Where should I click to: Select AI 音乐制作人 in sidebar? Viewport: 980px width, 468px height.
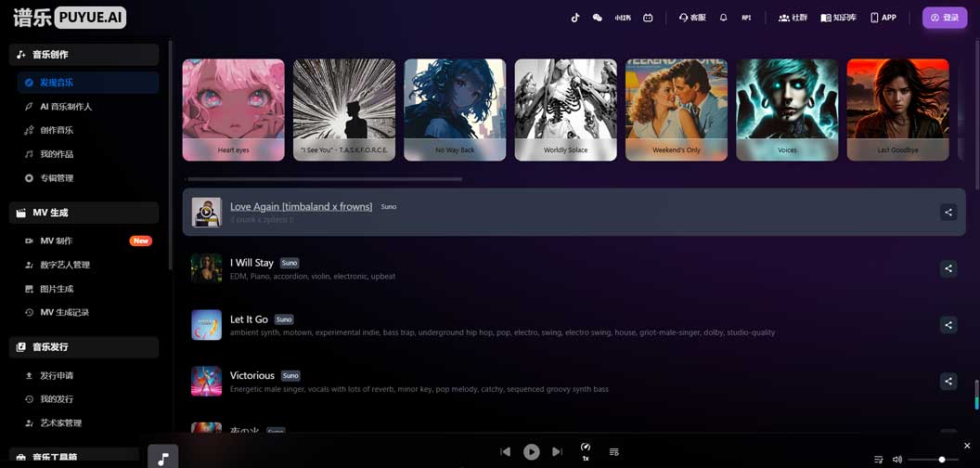66,107
